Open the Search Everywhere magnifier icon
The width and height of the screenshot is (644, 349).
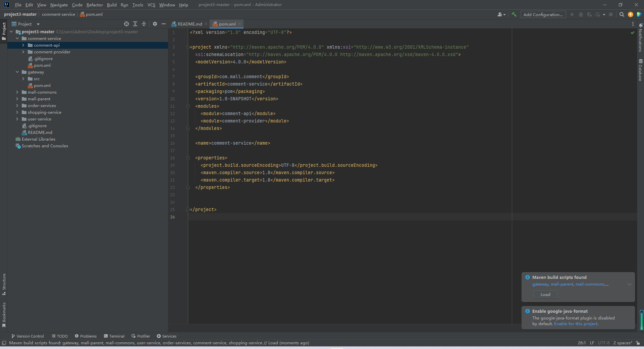point(622,14)
